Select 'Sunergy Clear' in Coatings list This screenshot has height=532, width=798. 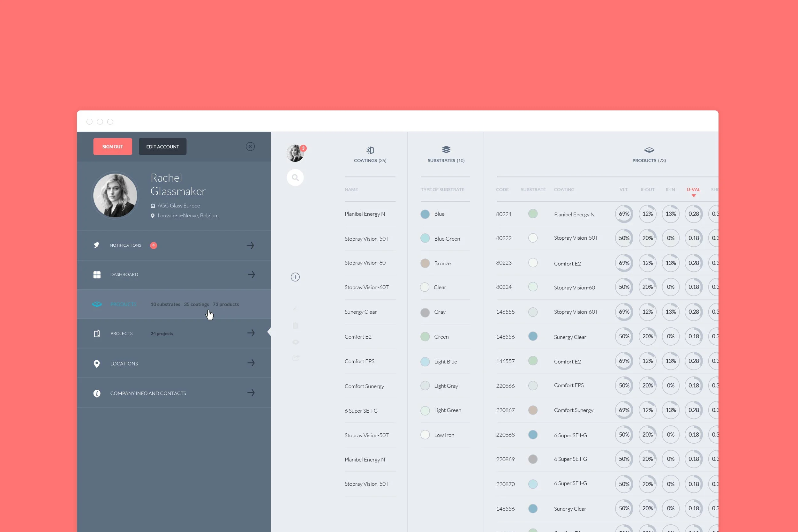[361, 312]
